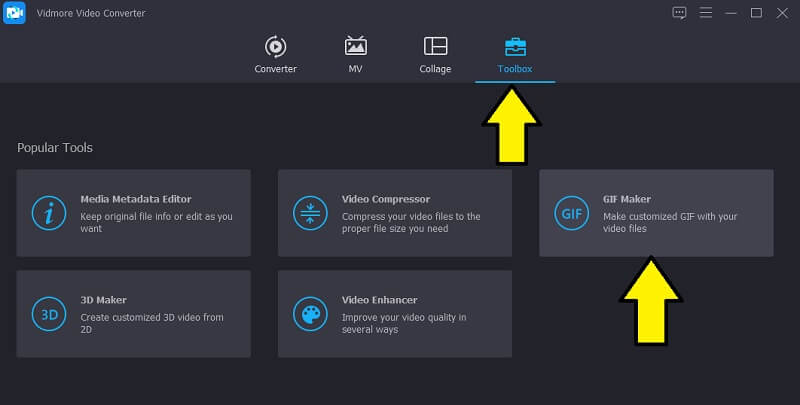Image resolution: width=800 pixels, height=405 pixels.
Task: Click the circular 3D icon
Action: click(x=46, y=313)
